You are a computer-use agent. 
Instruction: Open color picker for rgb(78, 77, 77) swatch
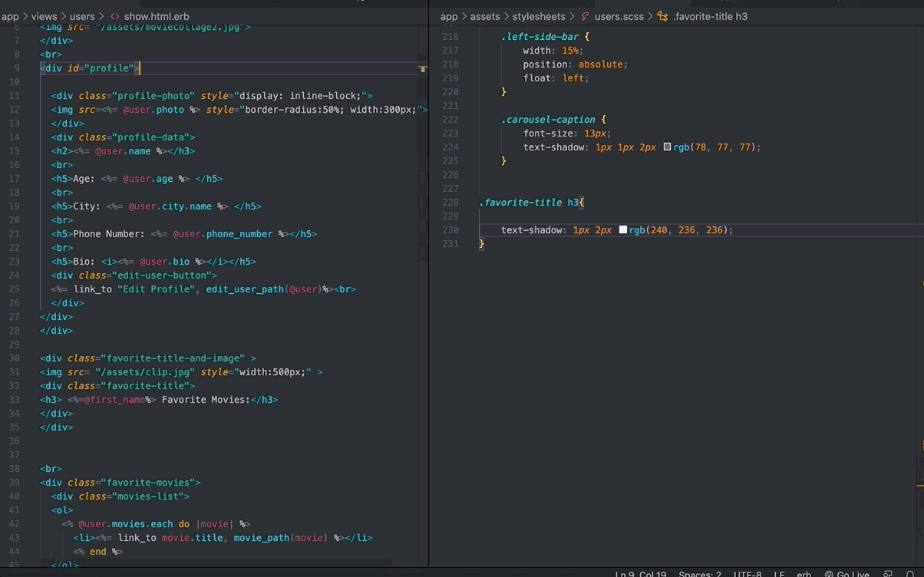click(666, 147)
